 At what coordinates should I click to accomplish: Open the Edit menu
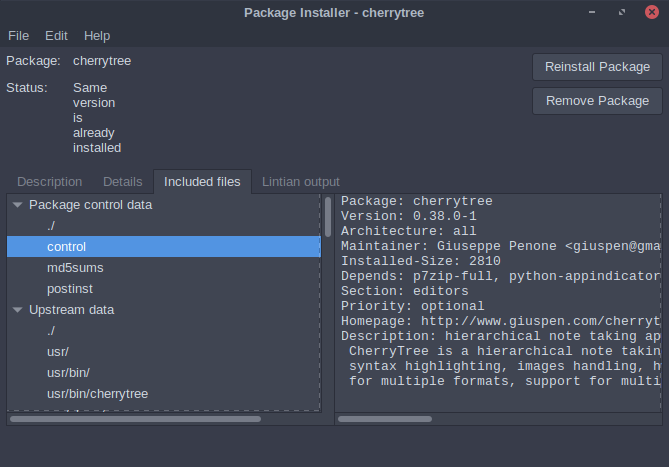[56, 35]
